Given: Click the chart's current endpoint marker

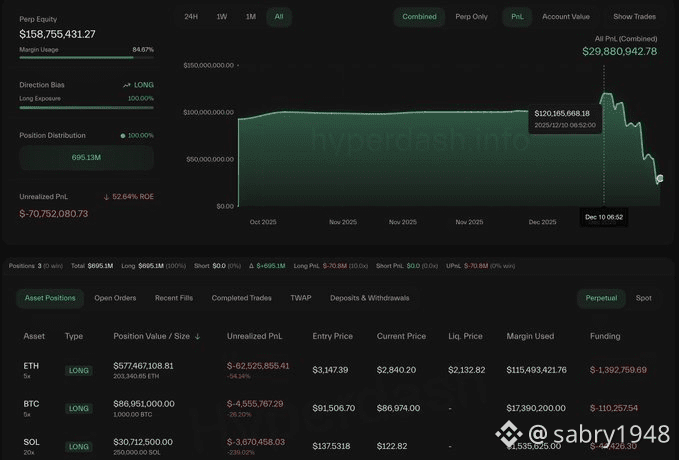Looking at the screenshot, I should (x=660, y=178).
